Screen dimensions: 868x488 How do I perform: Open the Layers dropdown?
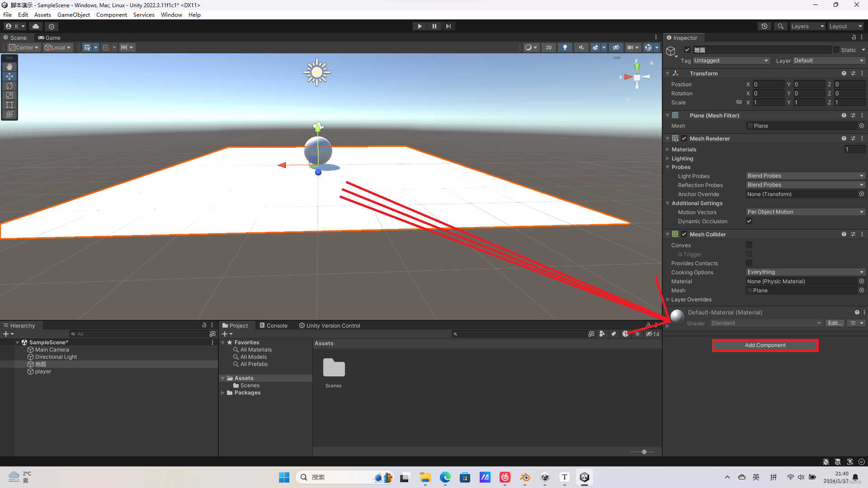(807, 26)
